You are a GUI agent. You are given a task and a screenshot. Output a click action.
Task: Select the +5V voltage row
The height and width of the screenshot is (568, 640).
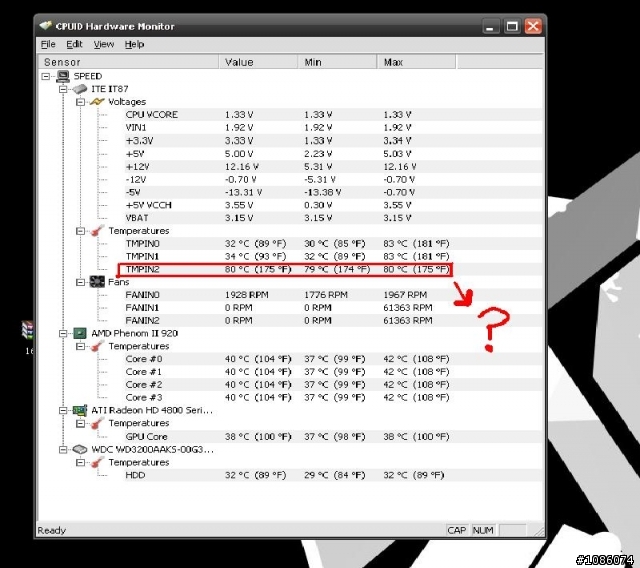333,153
